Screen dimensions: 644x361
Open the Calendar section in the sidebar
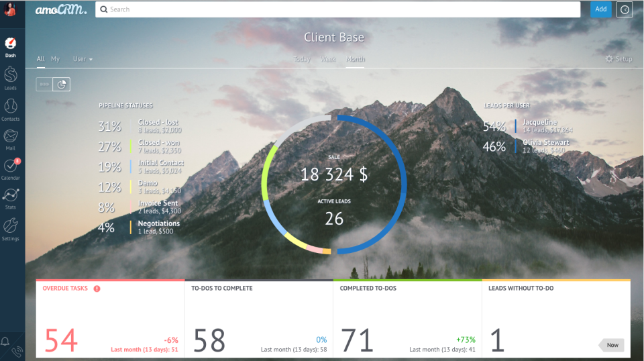click(10, 169)
